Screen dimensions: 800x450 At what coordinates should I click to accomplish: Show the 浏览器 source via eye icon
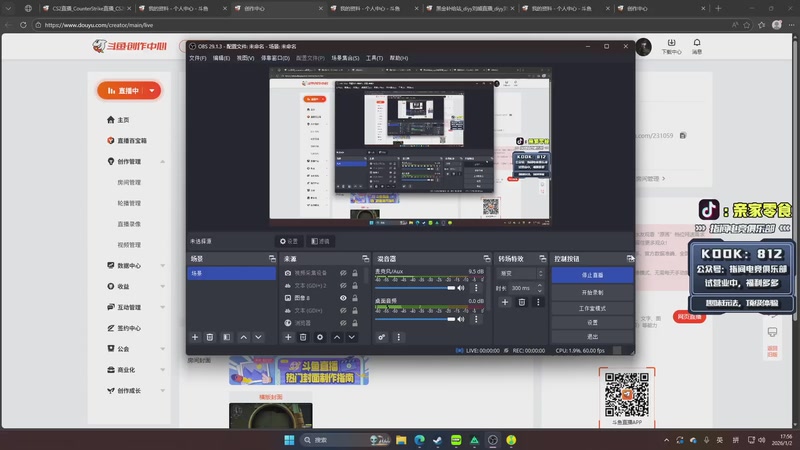point(343,323)
